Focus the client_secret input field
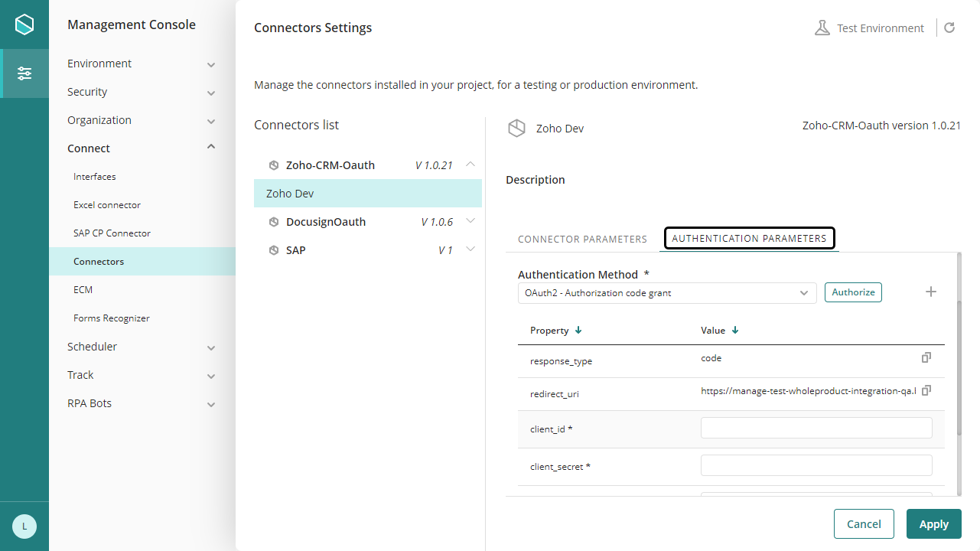Screen dimensions: 980x551 [816, 465]
